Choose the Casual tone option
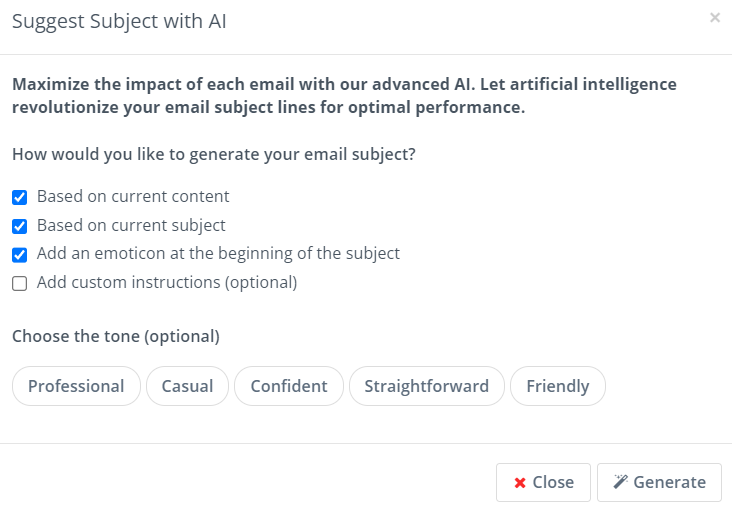Viewport: 732px width, 505px height. [187, 386]
